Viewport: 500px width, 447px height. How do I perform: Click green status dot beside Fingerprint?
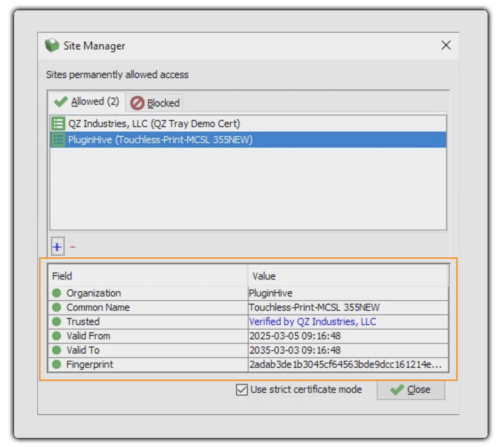(x=57, y=365)
